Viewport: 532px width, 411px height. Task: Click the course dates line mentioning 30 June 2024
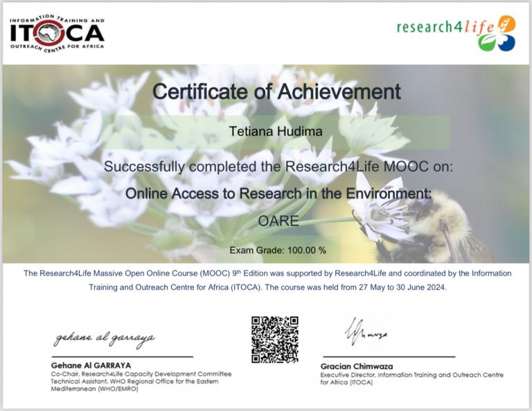tap(267, 287)
